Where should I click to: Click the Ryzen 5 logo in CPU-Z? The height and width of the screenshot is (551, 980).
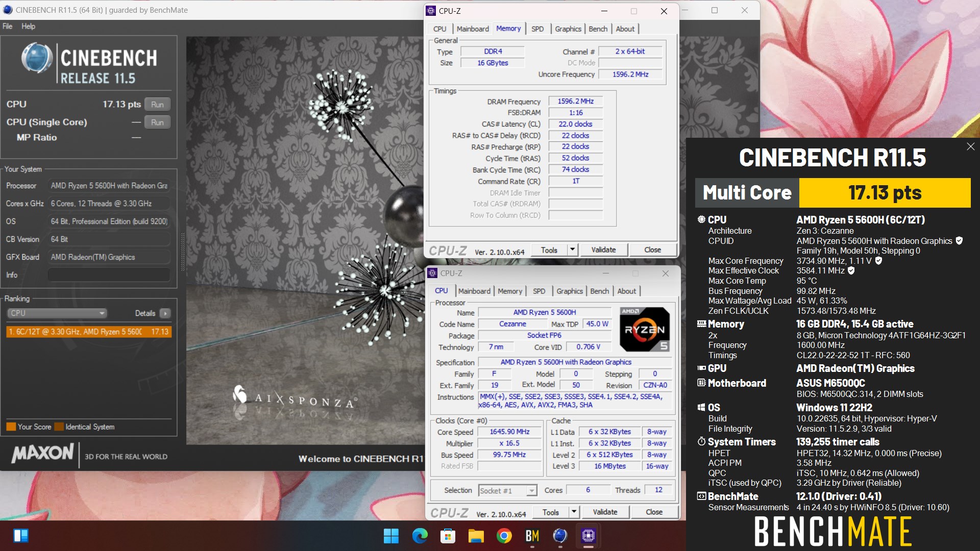point(645,329)
